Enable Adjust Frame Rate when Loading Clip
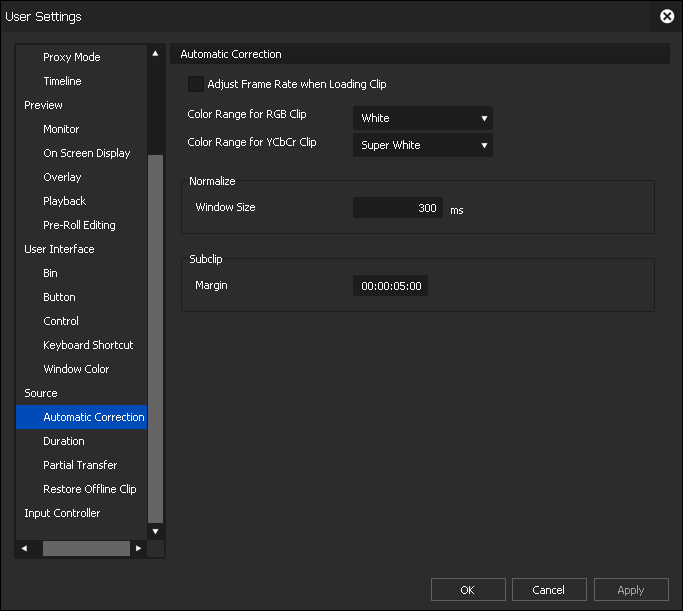683x611 pixels. tap(196, 85)
